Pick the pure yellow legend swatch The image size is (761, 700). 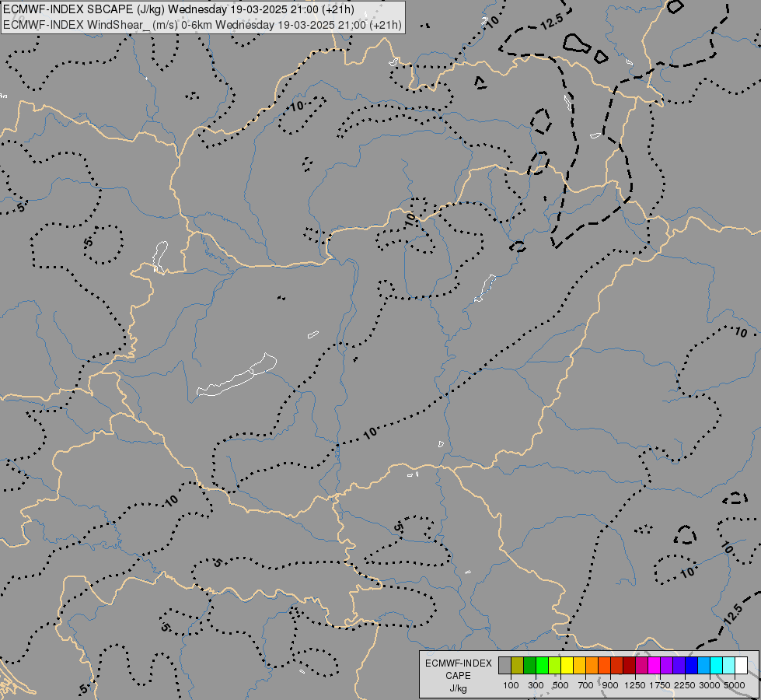pos(567,665)
